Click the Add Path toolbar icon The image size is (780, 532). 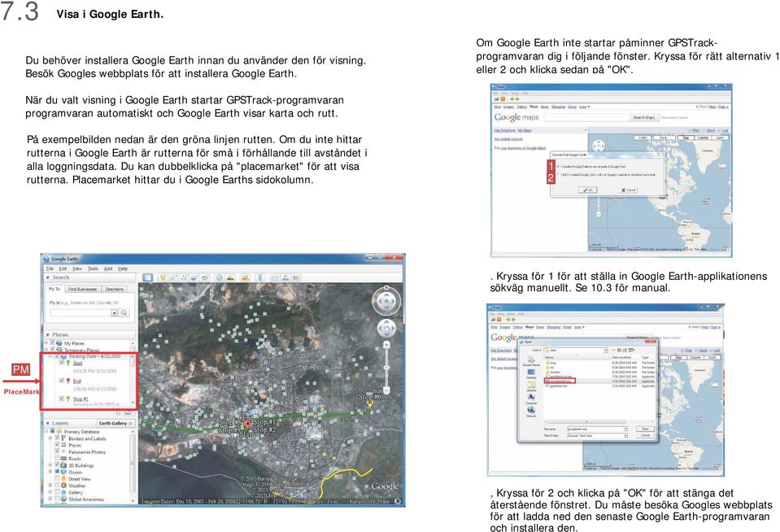coord(184,277)
